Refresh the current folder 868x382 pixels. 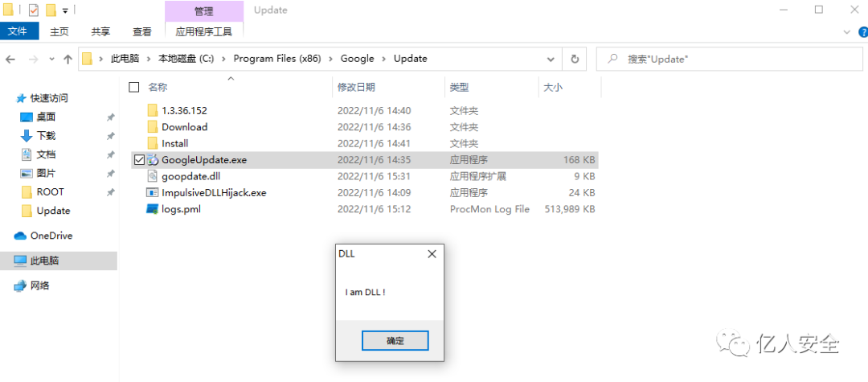click(x=575, y=59)
